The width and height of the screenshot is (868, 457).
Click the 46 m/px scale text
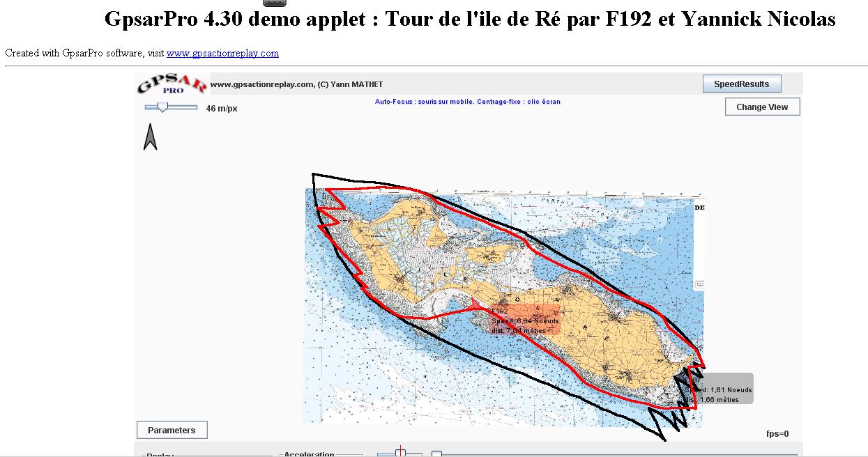pyautogui.click(x=222, y=109)
